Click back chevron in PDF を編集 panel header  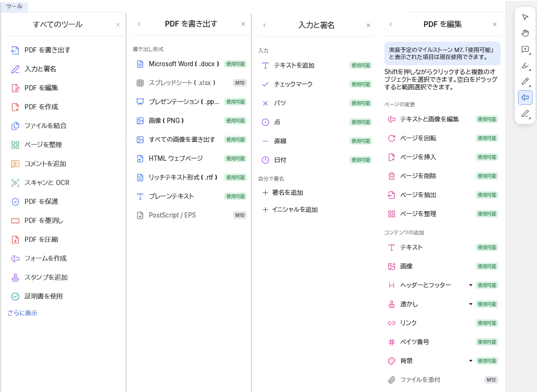point(391,24)
